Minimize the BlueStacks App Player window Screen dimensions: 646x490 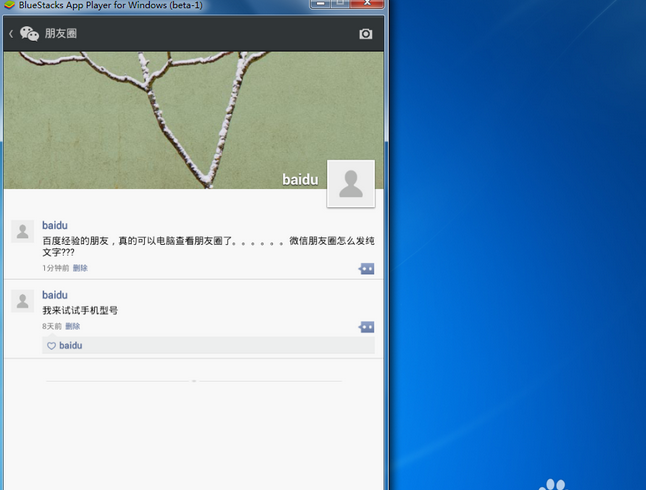(x=320, y=4)
